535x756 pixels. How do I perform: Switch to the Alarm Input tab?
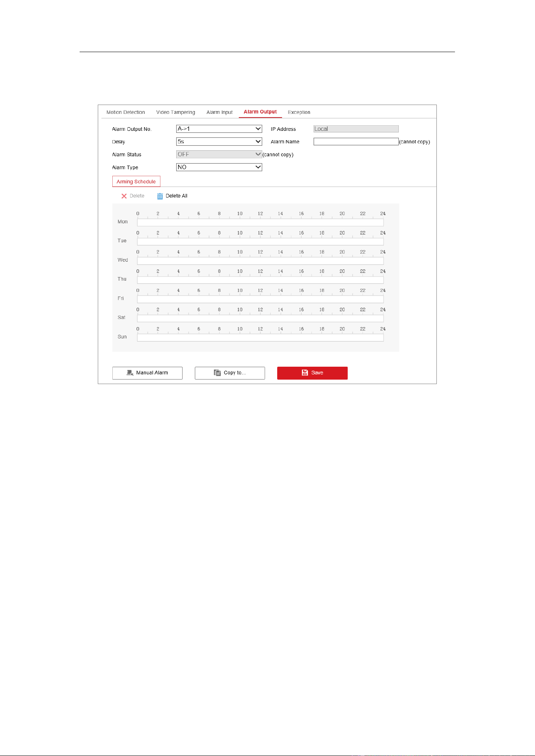(219, 112)
